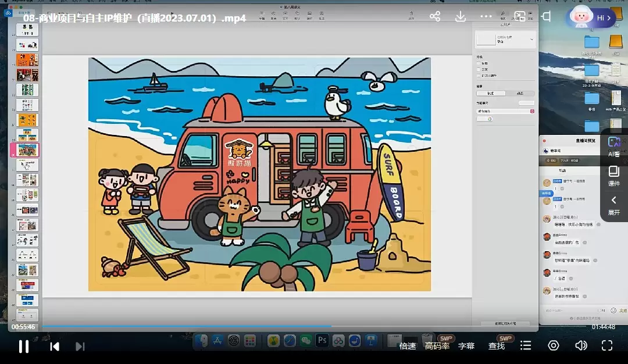Toggle 字幕 subtitles option
This screenshot has width=628, height=364.
point(466,346)
